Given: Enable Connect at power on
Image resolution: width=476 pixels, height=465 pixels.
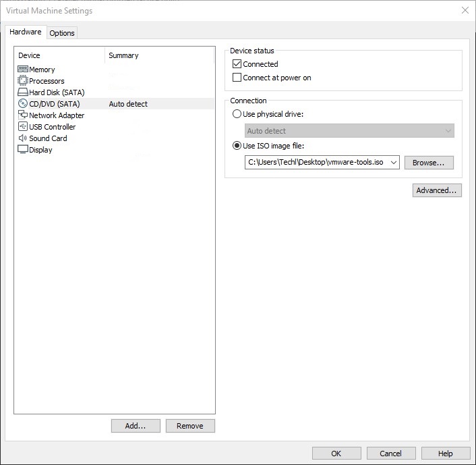Looking at the screenshot, I should coord(237,78).
